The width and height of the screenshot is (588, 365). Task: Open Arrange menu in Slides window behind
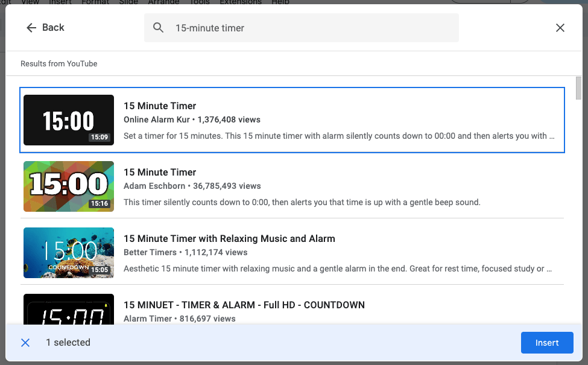click(x=163, y=2)
